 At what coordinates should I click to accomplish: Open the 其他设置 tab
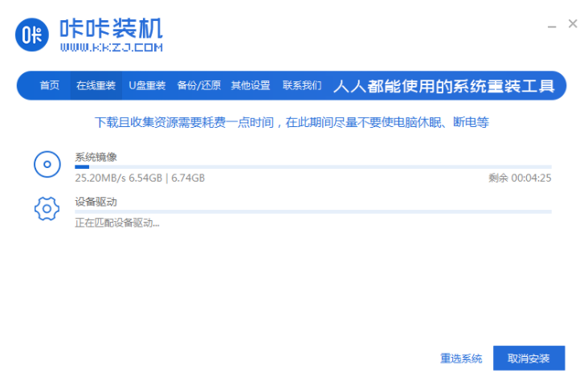pos(251,85)
